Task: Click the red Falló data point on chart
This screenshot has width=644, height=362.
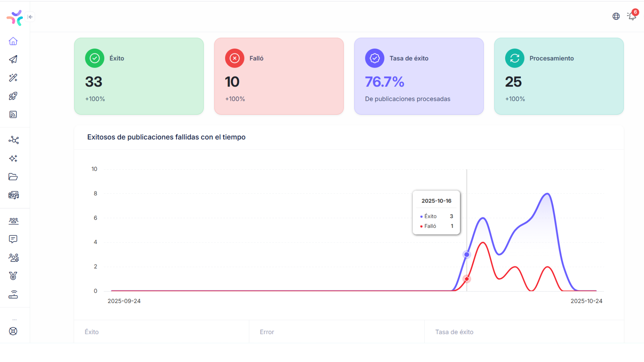Action: coord(467,279)
